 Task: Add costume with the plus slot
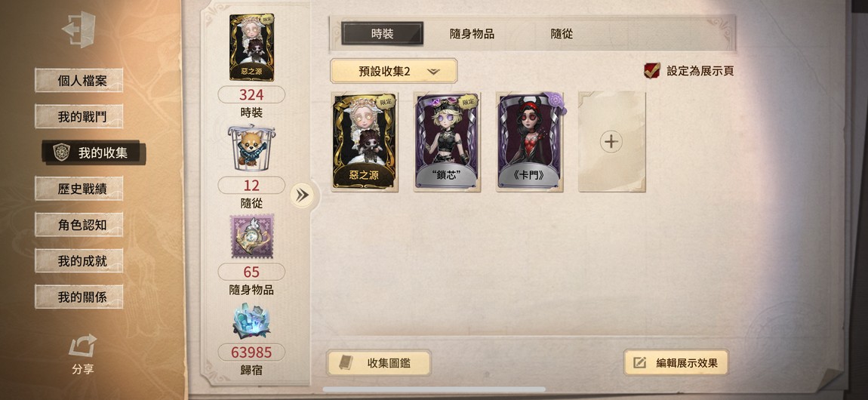(x=611, y=142)
